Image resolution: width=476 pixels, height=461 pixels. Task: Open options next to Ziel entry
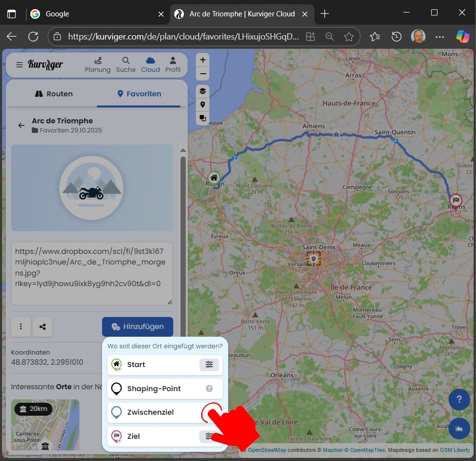208,436
